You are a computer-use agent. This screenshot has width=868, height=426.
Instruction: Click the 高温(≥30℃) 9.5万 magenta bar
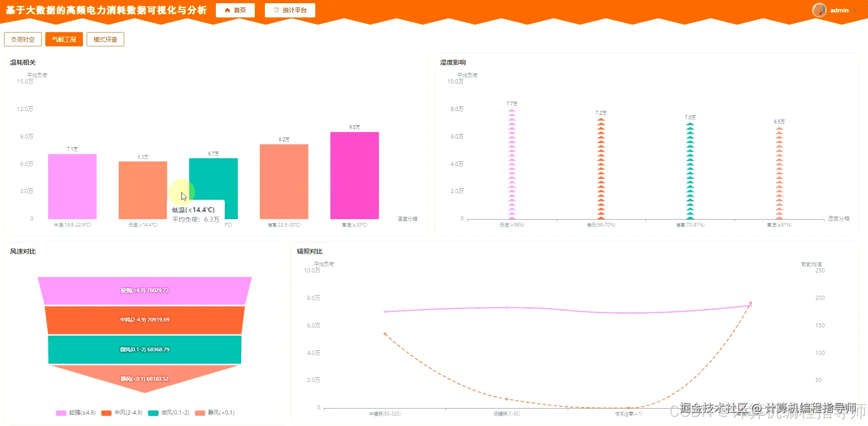coord(355,176)
